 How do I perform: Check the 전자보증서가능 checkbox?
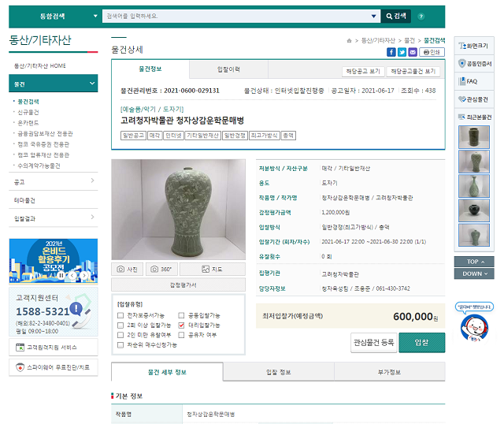click(x=120, y=314)
